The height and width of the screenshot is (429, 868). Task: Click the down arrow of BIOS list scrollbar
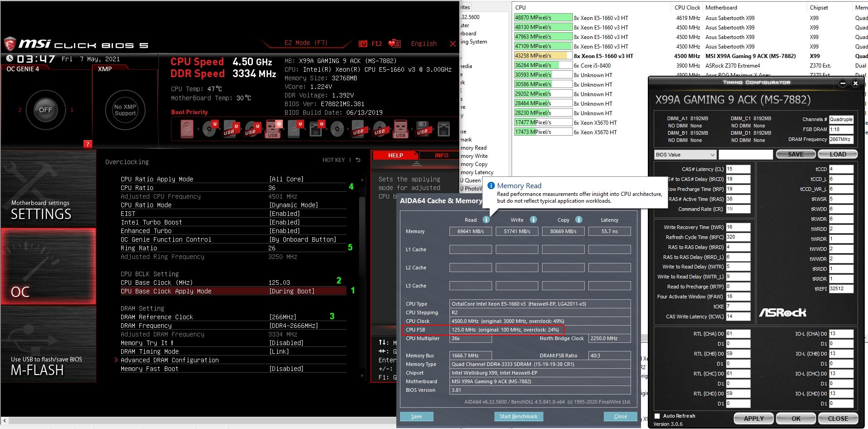(362, 376)
